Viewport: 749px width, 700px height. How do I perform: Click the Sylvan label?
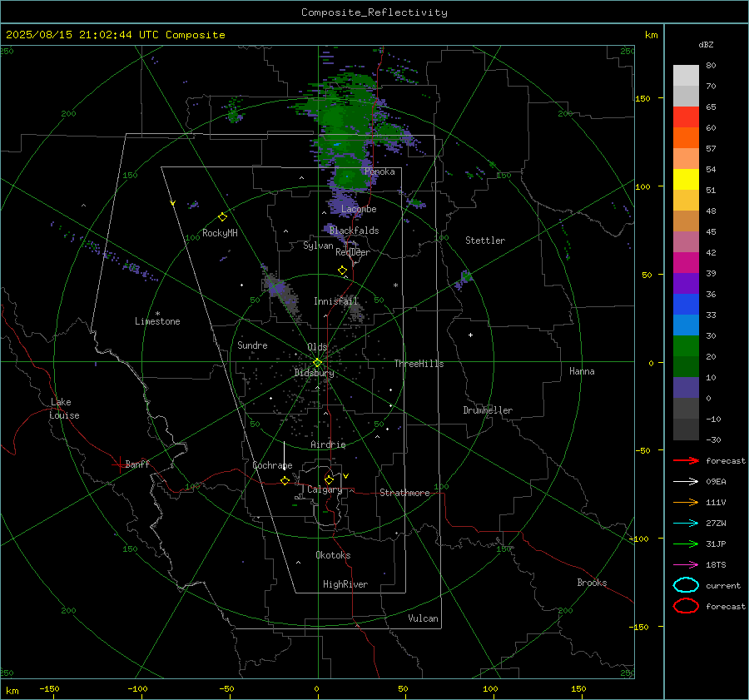(x=318, y=246)
